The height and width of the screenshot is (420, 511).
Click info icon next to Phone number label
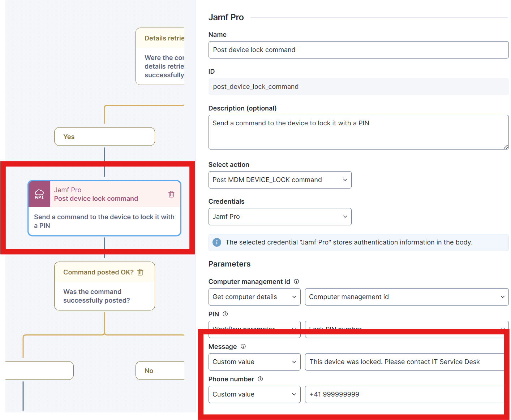[260, 379]
